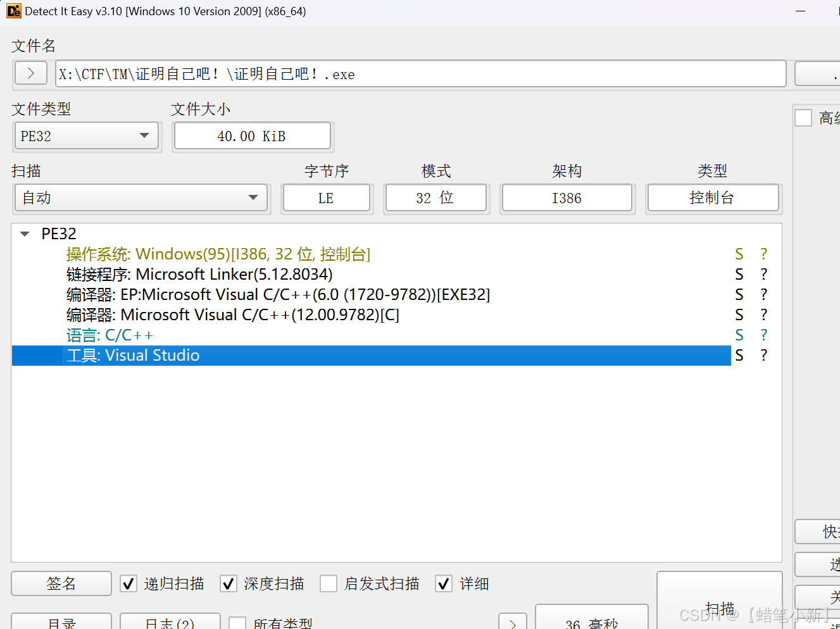The image size is (840, 629).
Task: Click S icon on 操作系统 row
Action: [739, 254]
